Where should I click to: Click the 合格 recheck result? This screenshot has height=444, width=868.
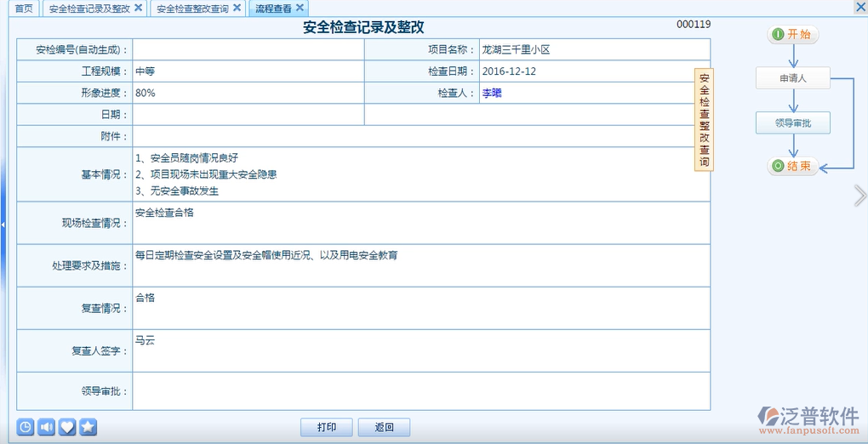click(145, 298)
